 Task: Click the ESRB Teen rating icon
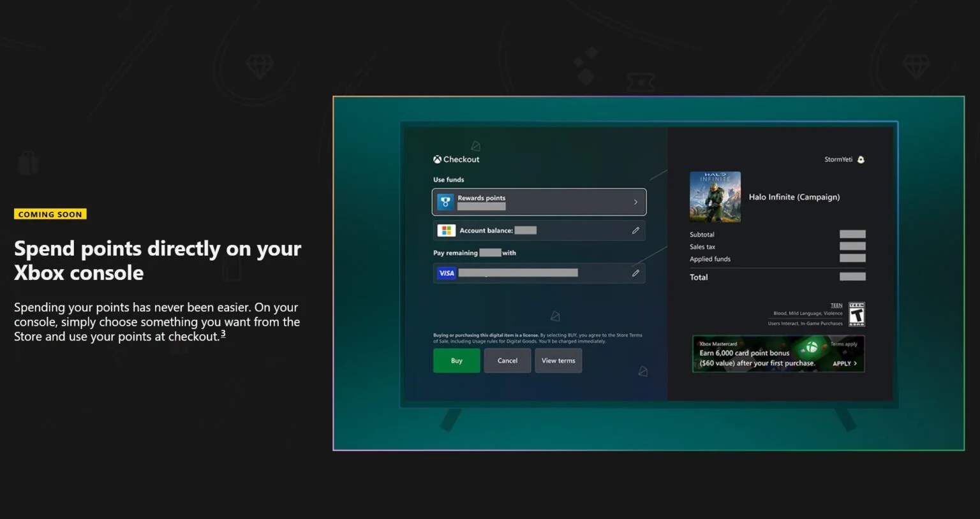[857, 314]
